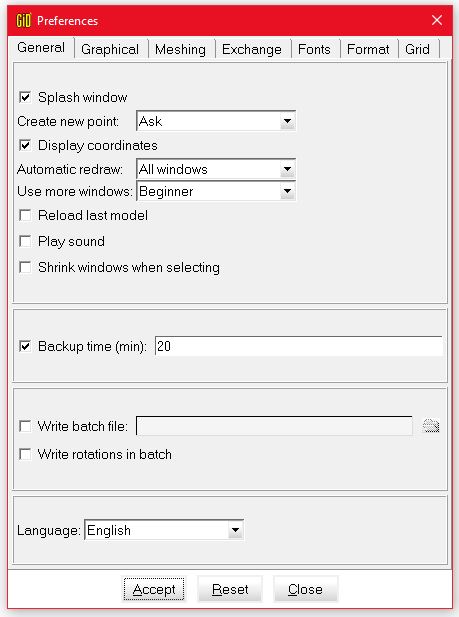Enable Write batch file checkbox
Image resolution: width=459 pixels, height=617 pixels.
pyautogui.click(x=25, y=426)
